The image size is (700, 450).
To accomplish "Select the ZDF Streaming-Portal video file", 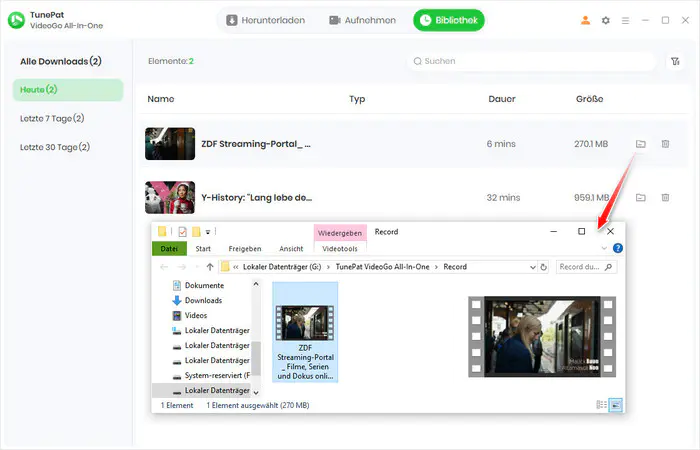I will coord(305,332).
